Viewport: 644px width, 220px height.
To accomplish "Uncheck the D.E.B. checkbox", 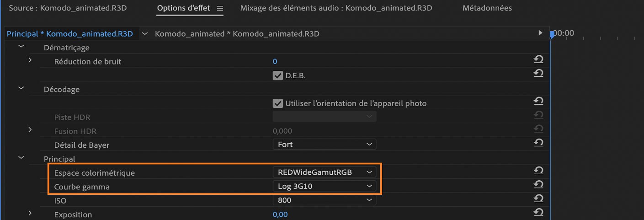I will 277,75.
